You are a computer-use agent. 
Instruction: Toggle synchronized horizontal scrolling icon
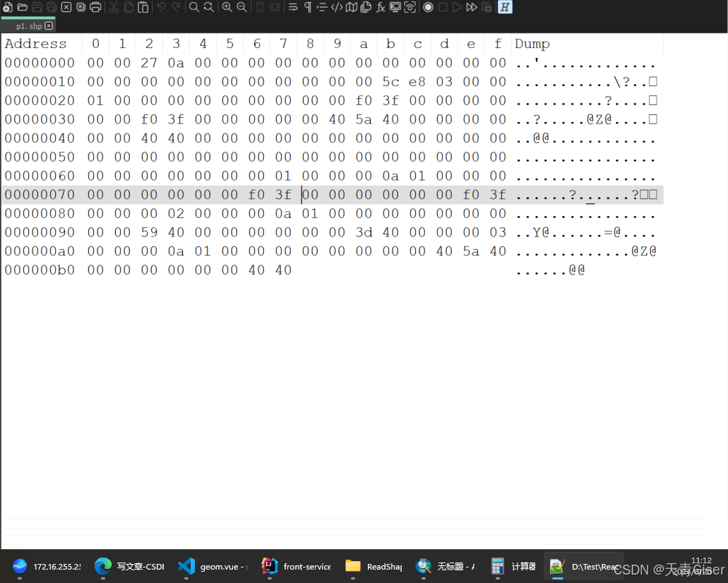pos(275,7)
